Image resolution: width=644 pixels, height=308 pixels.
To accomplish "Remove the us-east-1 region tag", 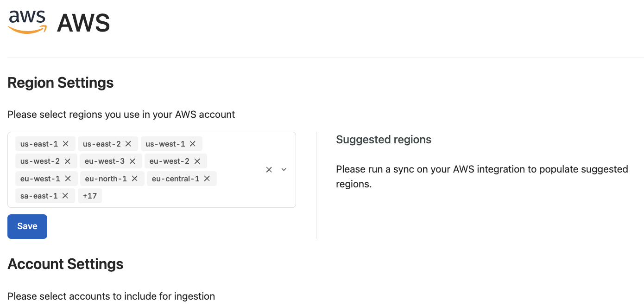I will point(66,144).
